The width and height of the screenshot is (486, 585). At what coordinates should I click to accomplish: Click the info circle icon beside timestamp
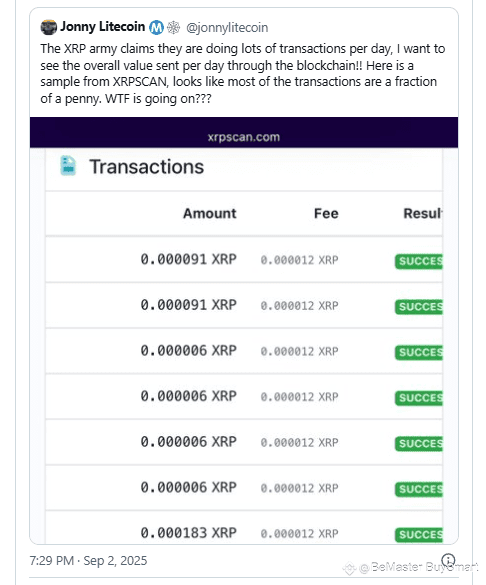448,560
